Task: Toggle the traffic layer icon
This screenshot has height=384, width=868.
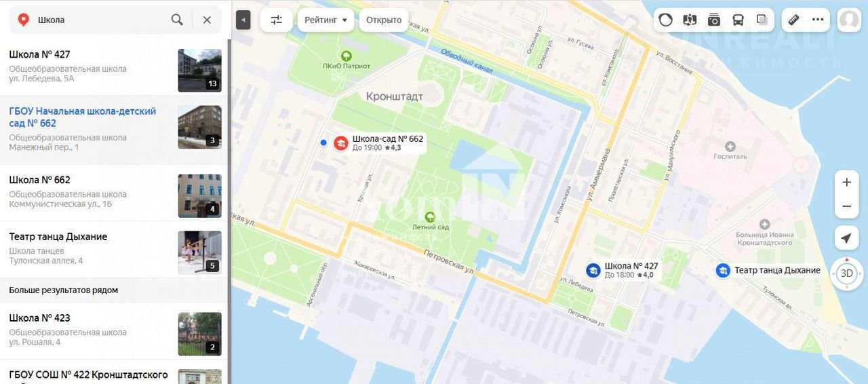Action: tap(665, 20)
